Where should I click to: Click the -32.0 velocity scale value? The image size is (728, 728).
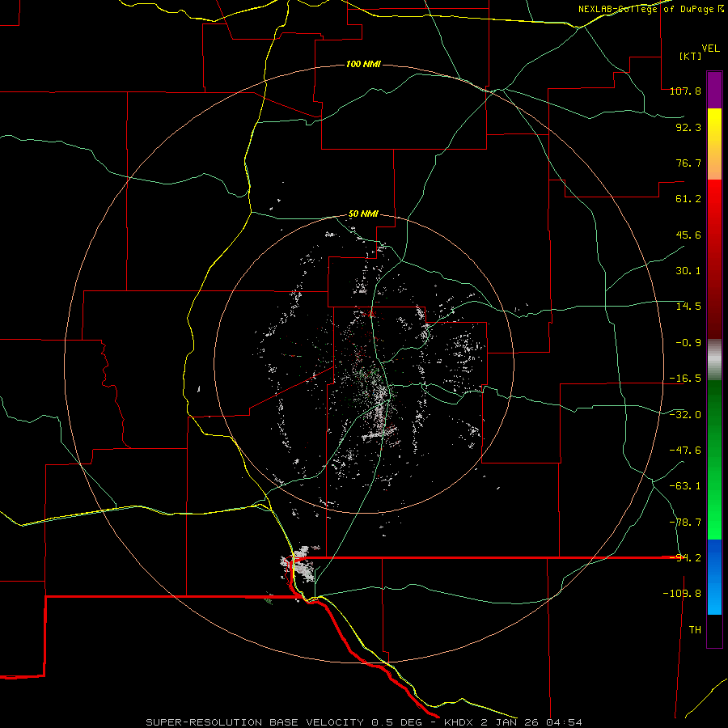[685, 415]
